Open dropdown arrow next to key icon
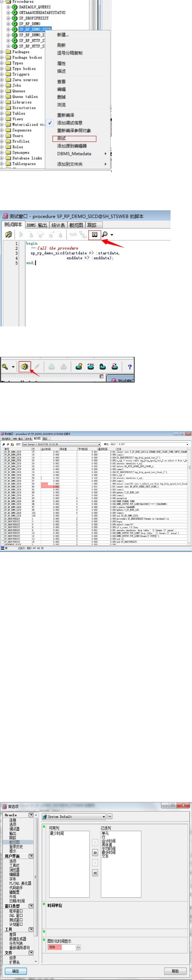The width and height of the screenshot is (192, 980). (x=13, y=367)
